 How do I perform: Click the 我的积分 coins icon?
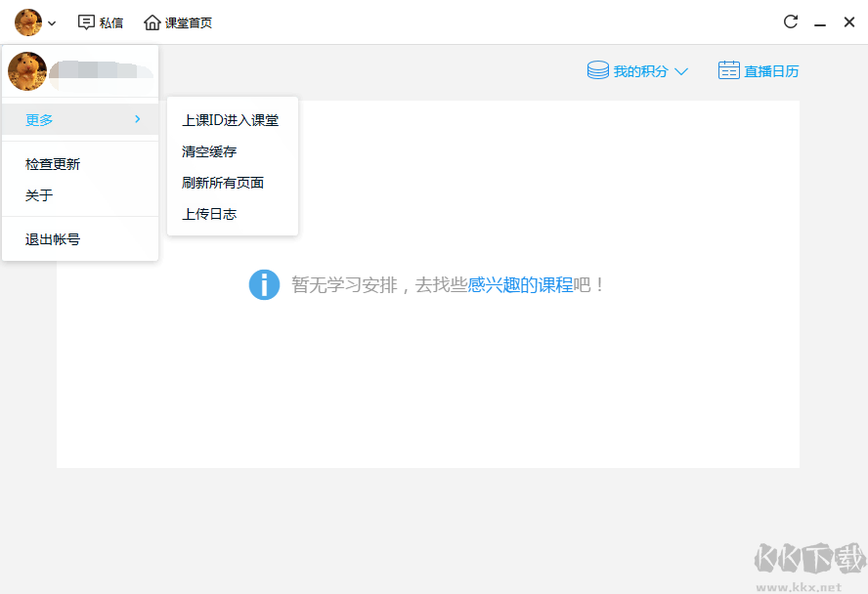[x=597, y=70]
